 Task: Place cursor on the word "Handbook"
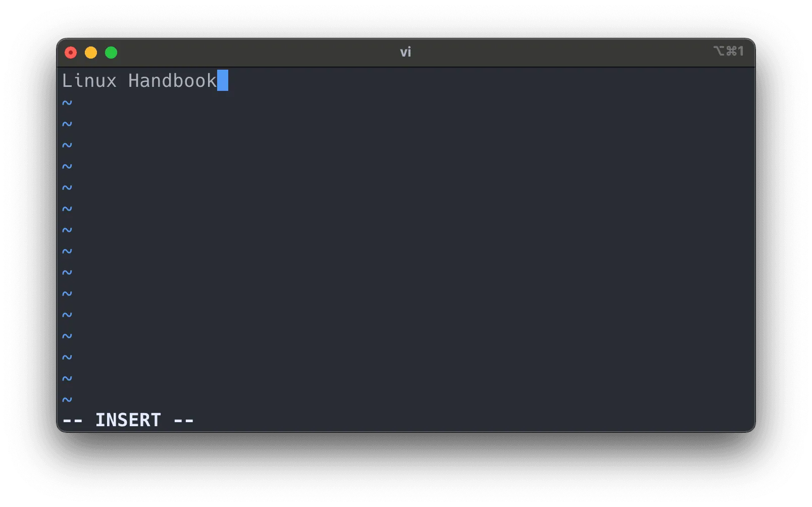[172, 81]
